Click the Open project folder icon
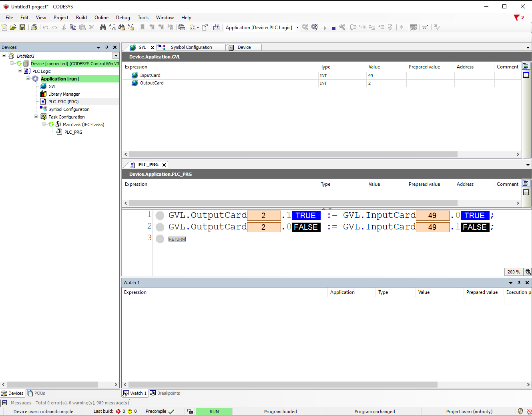 pos(13,27)
